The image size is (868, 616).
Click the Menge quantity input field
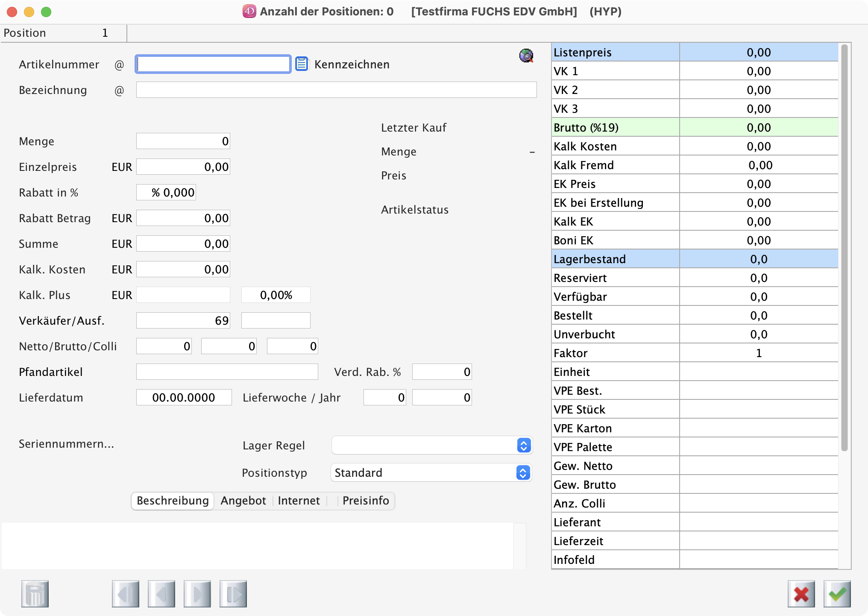click(183, 141)
